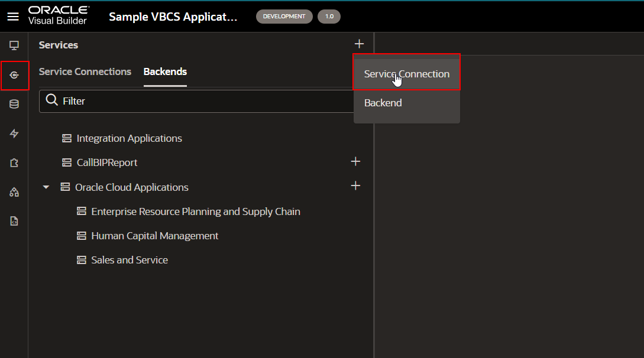Switch to the Service Connections tab
This screenshot has width=644, height=358.
coord(85,71)
